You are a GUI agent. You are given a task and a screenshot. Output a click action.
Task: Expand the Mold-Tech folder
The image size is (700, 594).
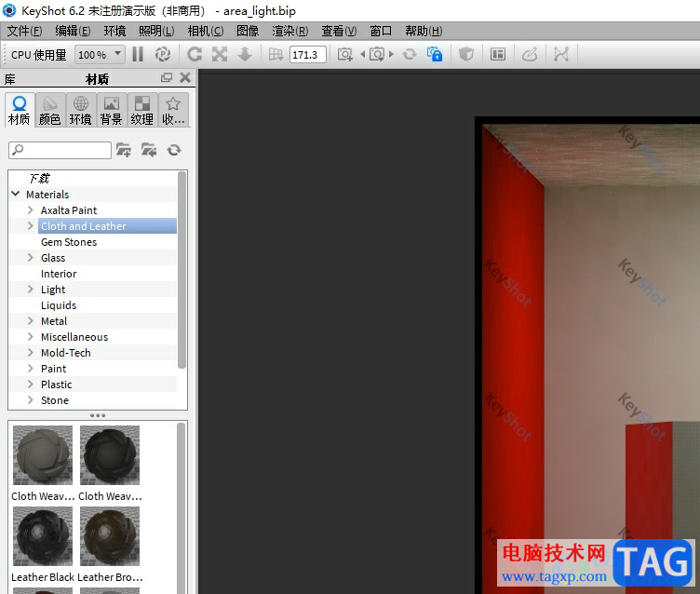[x=31, y=352]
